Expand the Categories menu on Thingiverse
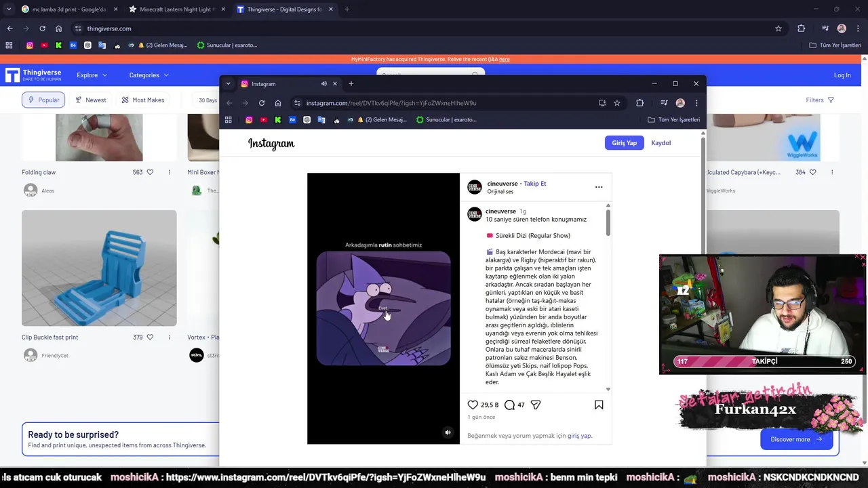 click(149, 75)
